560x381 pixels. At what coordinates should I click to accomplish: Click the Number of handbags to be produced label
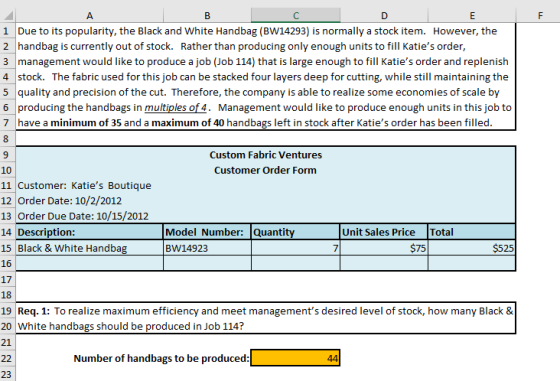(161, 358)
